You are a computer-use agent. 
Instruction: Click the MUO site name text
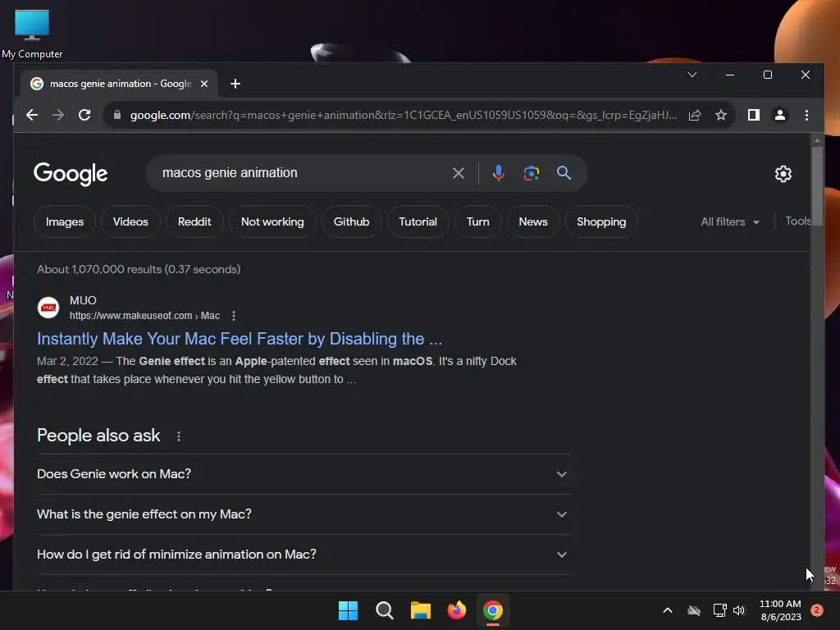tap(83, 300)
